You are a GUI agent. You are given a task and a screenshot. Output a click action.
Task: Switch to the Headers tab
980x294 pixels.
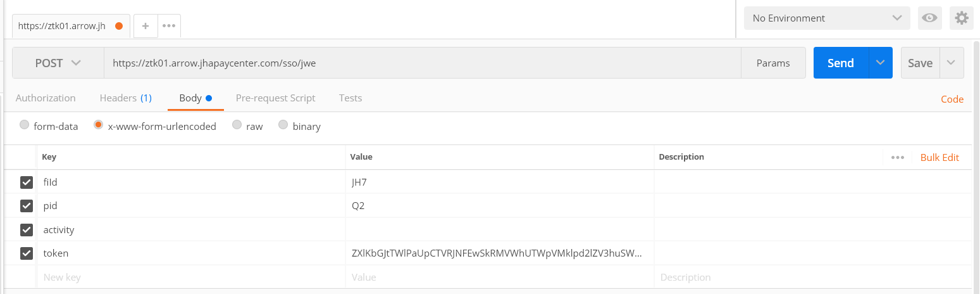tap(125, 98)
